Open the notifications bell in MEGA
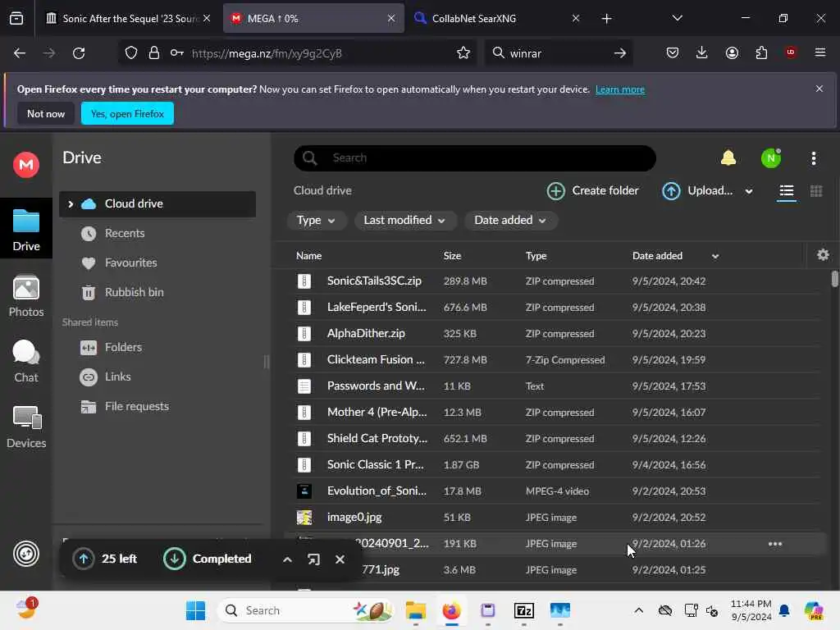This screenshot has height=630, width=840. tap(728, 158)
